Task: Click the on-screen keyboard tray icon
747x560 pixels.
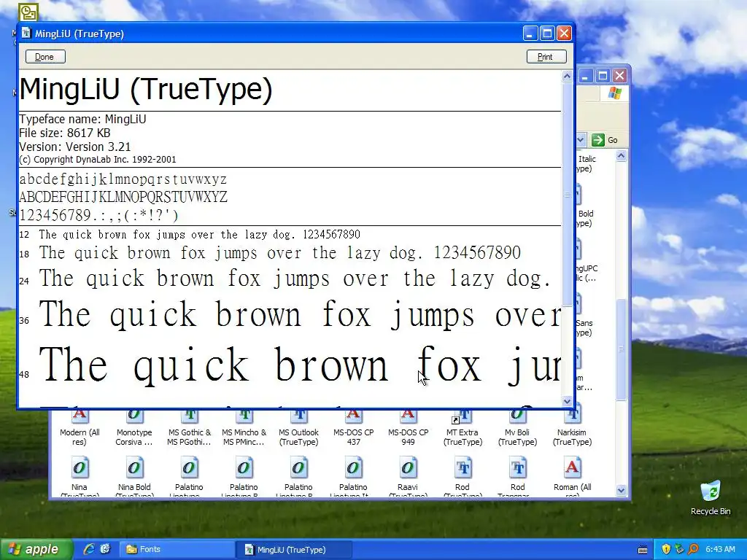Action: [642, 550]
